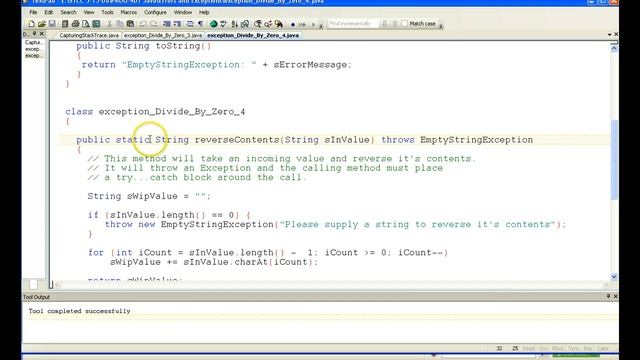Click the Open file folder icon
This screenshot has height=360, width=640.
click(42, 24)
